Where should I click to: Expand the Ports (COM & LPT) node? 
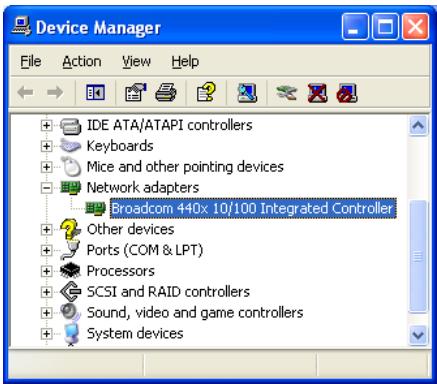46,250
